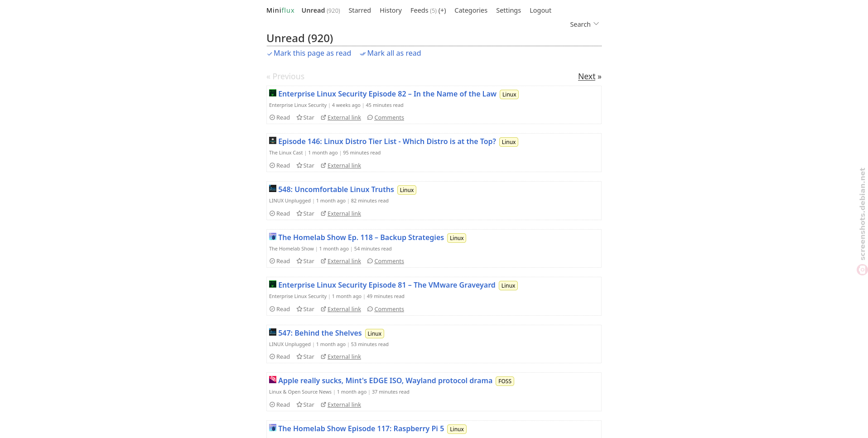Click the Linux Cast favicon beside Episode 146
Viewport: 868px width, 438px height.
[x=273, y=140]
